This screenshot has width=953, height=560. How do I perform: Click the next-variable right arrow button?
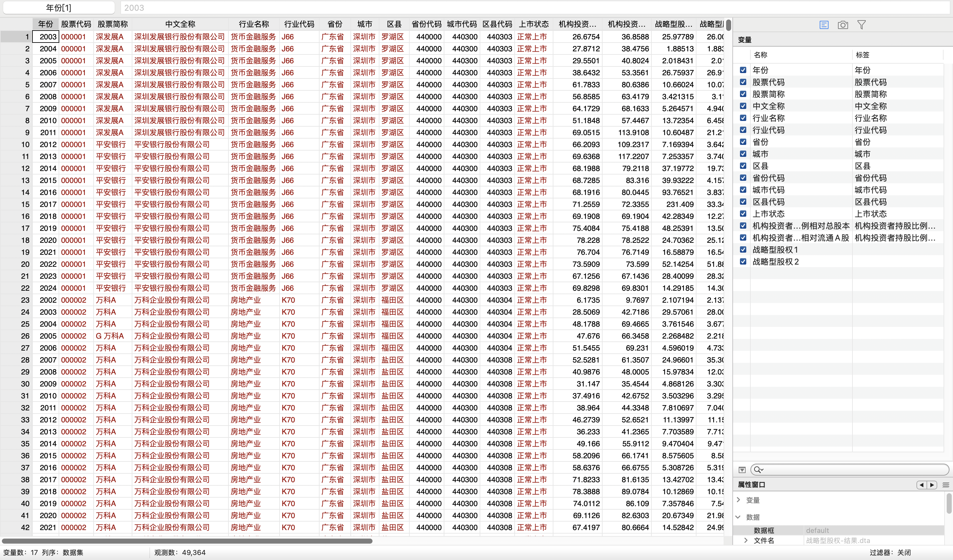point(932,485)
